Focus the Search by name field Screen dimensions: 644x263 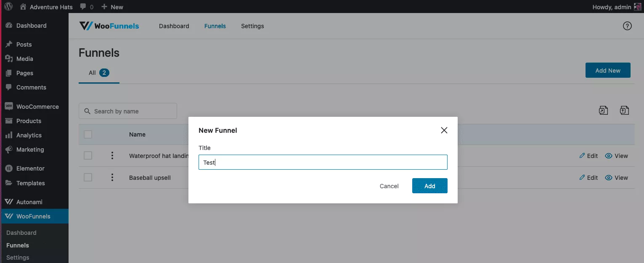click(x=128, y=111)
